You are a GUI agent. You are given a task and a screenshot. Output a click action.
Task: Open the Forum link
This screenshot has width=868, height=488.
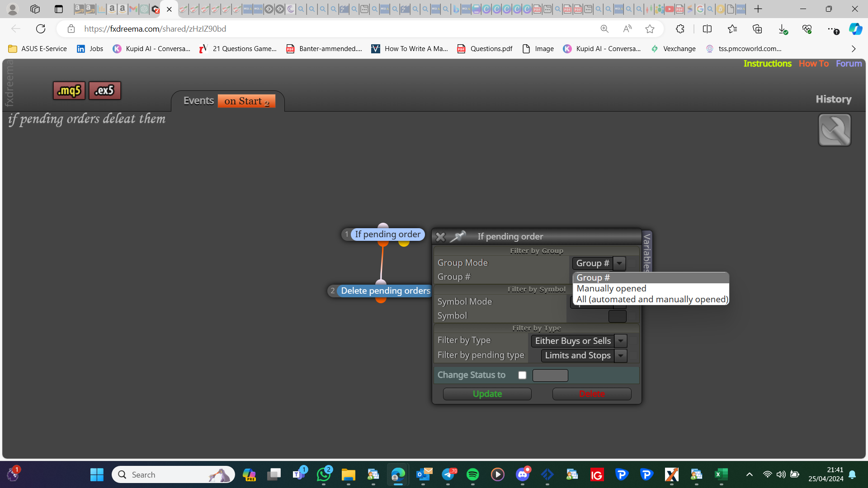(849, 64)
